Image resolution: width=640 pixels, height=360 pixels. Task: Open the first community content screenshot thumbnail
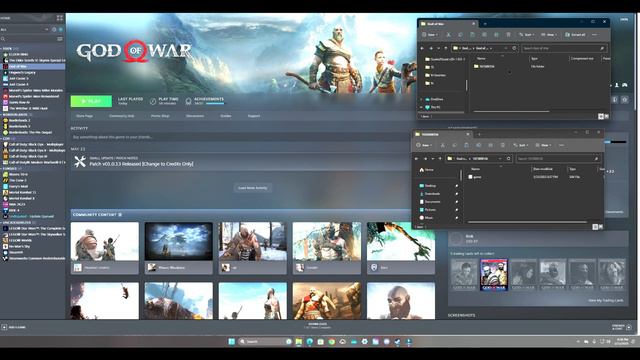[104, 241]
